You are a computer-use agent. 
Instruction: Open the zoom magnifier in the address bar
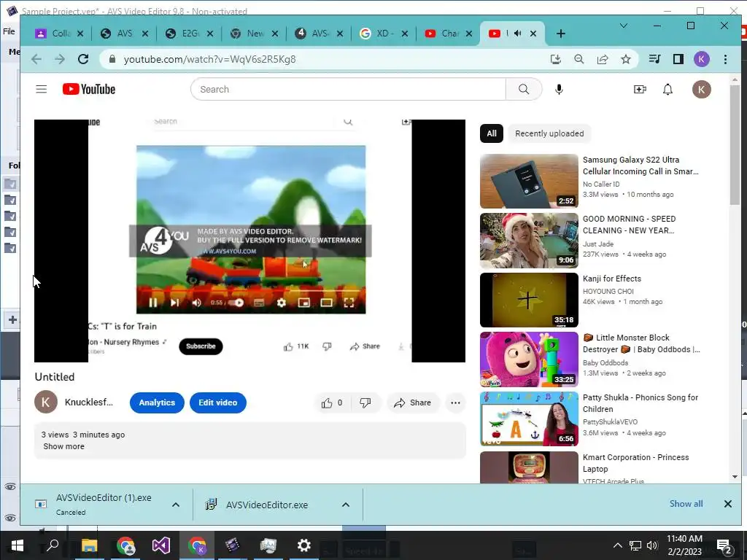click(x=578, y=59)
